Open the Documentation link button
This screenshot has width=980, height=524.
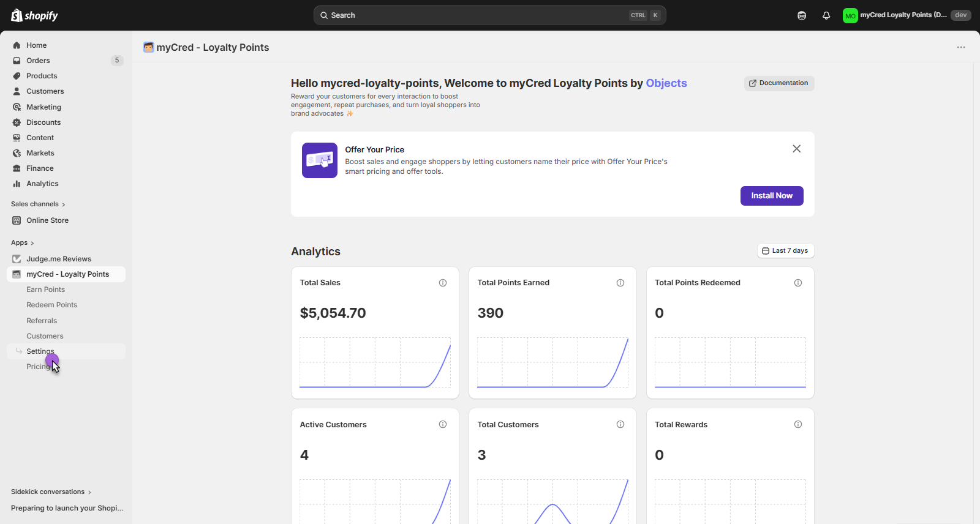click(778, 83)
